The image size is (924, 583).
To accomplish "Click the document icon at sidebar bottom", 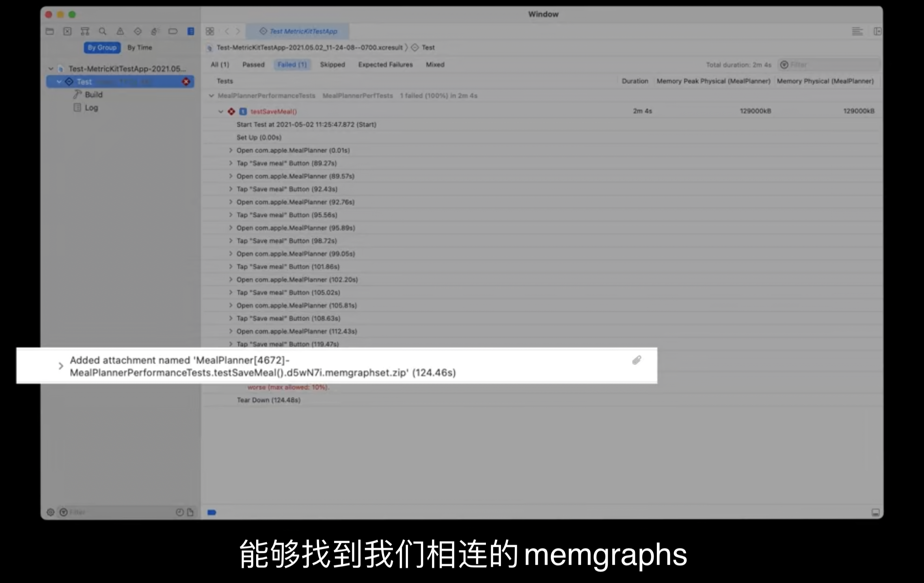I will (x=190, y=512).
